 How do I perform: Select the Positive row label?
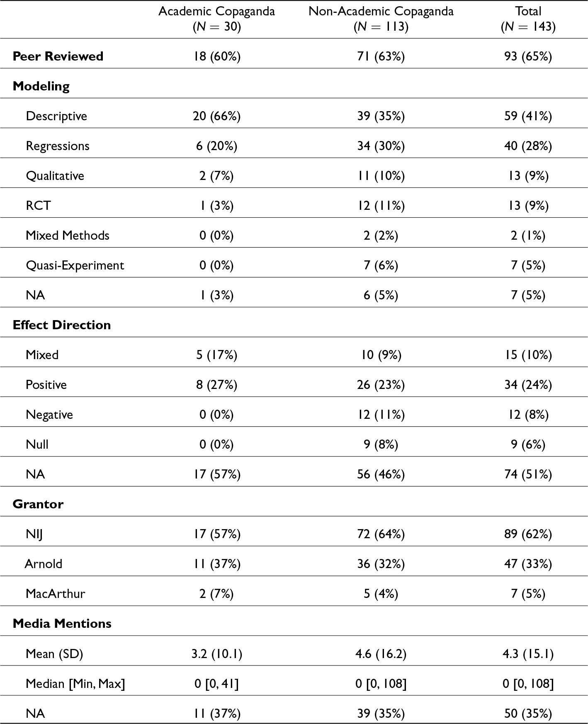tap(46, 385)
